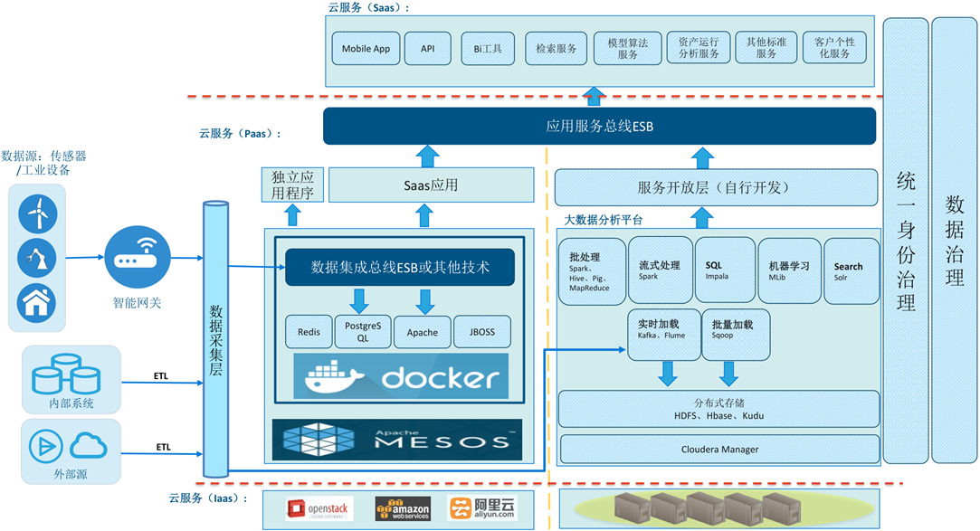980x531 pixels.
Task: Click the SQL Impala box
Action: pyautogui.click(x=725, y=270)
